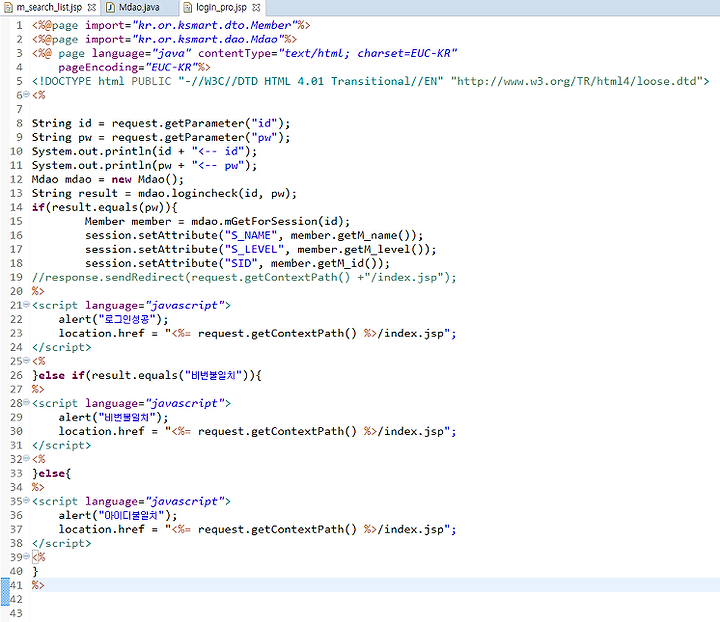Collapse the scriptlet fold at line 39
This screenshot has width=720, height=622.
coord(27,556)
